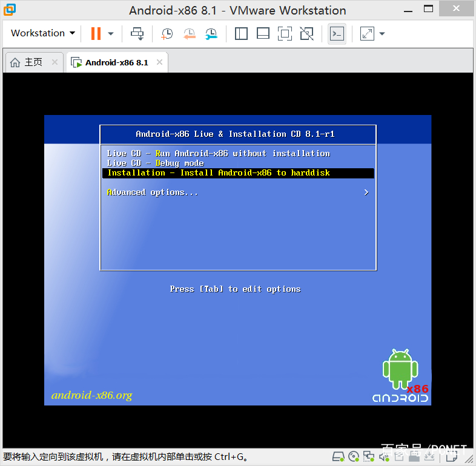Image resolution: width=476 pixels, height=466 pixels.
Task: Click USB device status icon
Action: (x=414, y=456)
